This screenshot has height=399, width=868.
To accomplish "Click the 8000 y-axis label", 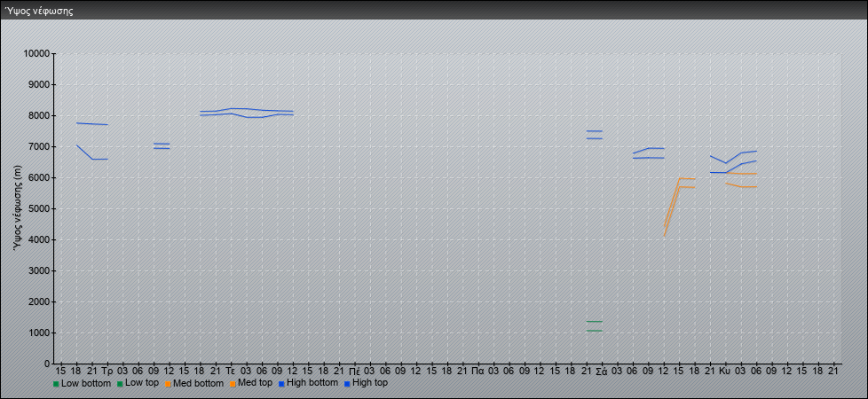I will click(x=39, y=115).
